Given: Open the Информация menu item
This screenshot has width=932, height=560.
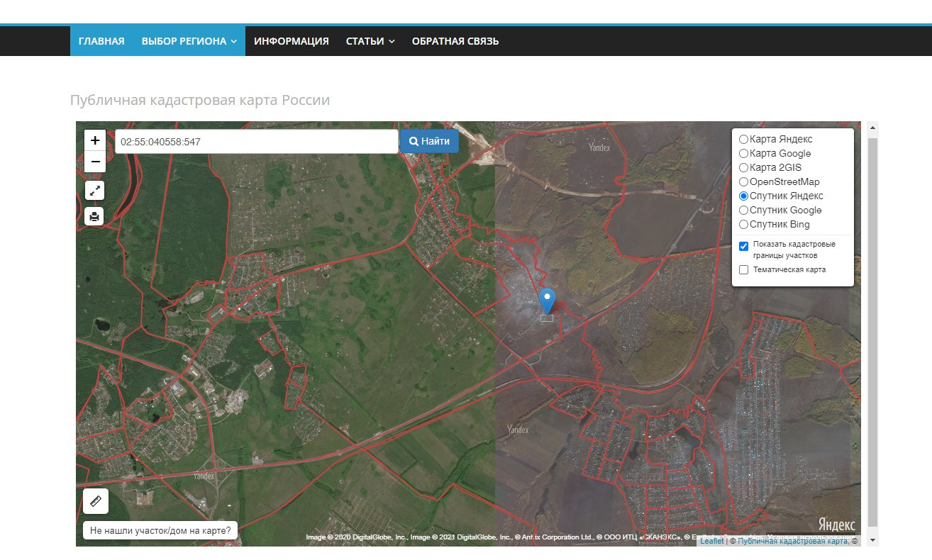Looking at the screenshot, I should (x=291, y=41).
